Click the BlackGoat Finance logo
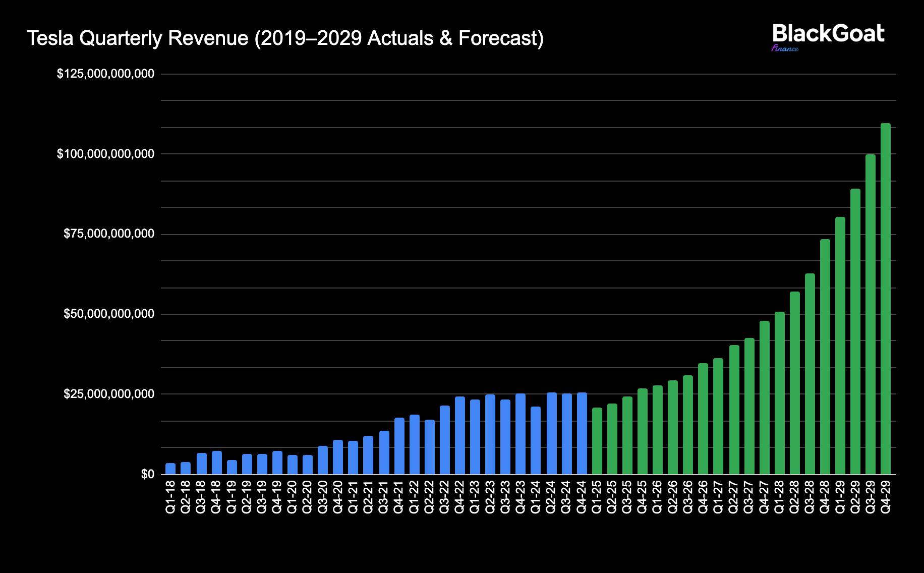Image resolution: width=924 pixels, height=573 pixels. point(828,37)
